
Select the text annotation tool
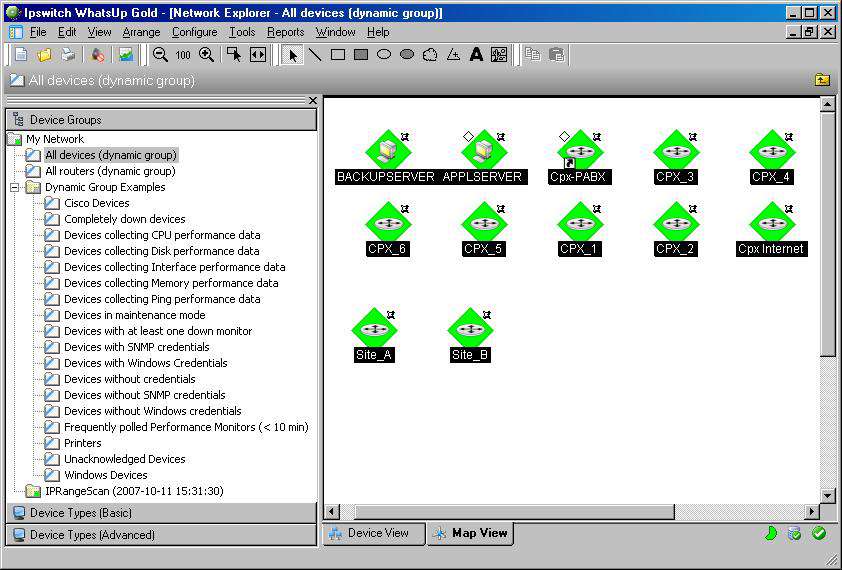pyautogui.click(x=476, y=55)
